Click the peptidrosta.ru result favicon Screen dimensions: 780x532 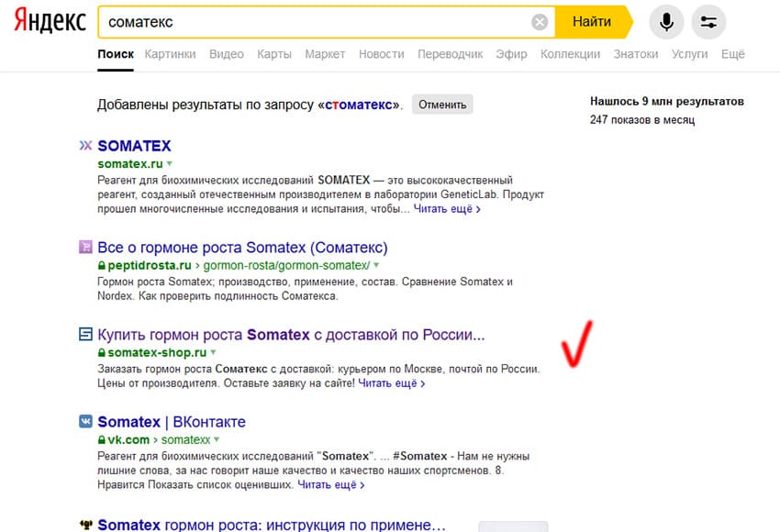click(85, 247)
